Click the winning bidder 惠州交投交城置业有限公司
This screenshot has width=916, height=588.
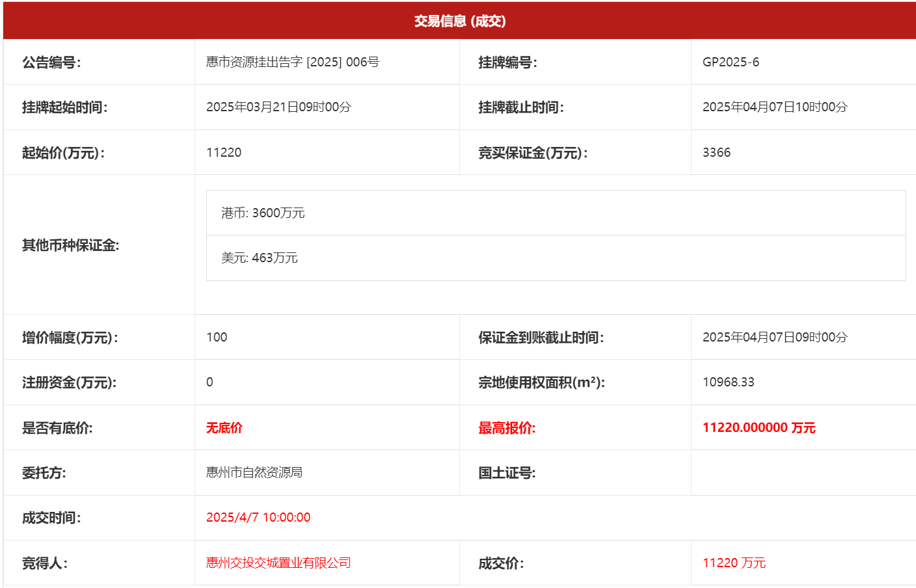pyautogui.click(x=278, y=563)
